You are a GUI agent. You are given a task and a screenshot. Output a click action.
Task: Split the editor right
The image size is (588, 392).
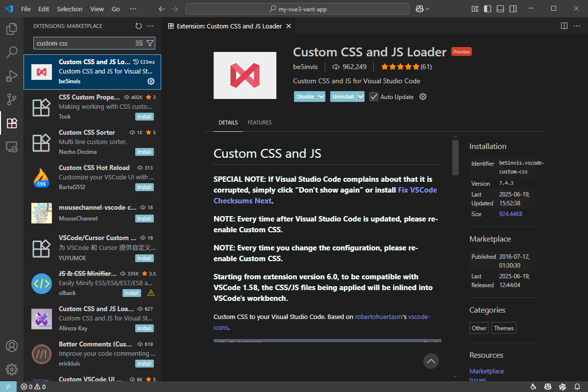coord(564,26)
